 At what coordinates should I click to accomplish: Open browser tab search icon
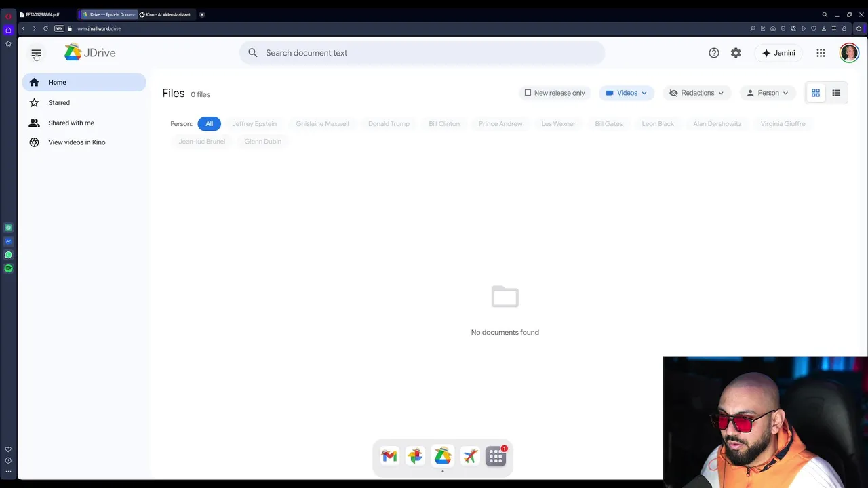[825, 14]
